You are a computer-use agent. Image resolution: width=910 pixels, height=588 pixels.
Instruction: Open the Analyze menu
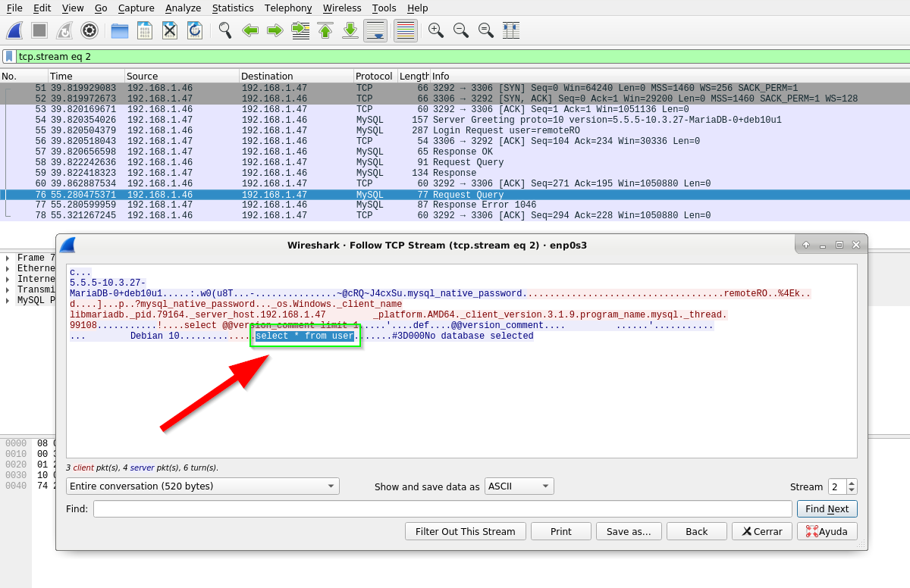tap(183, 8)
